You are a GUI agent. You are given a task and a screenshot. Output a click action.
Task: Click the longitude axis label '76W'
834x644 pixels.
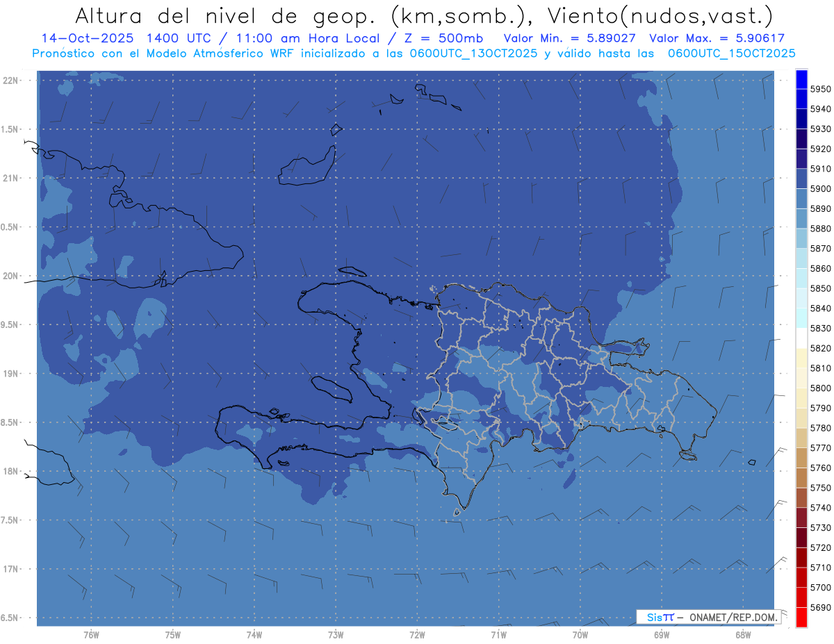pyautogui.click(x=91, y=635)
